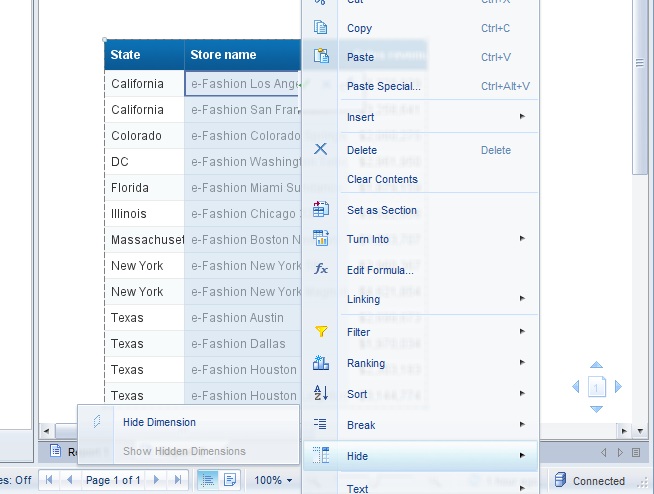Viewport: 654px width, 494px height.
Task: Go to next page in status bar
Action: [156, 480]
